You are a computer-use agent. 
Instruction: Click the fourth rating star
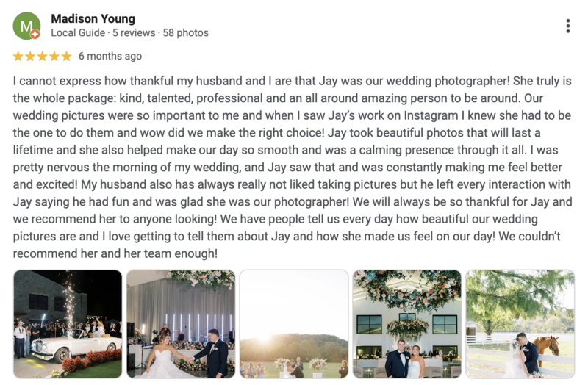(54, 57)
